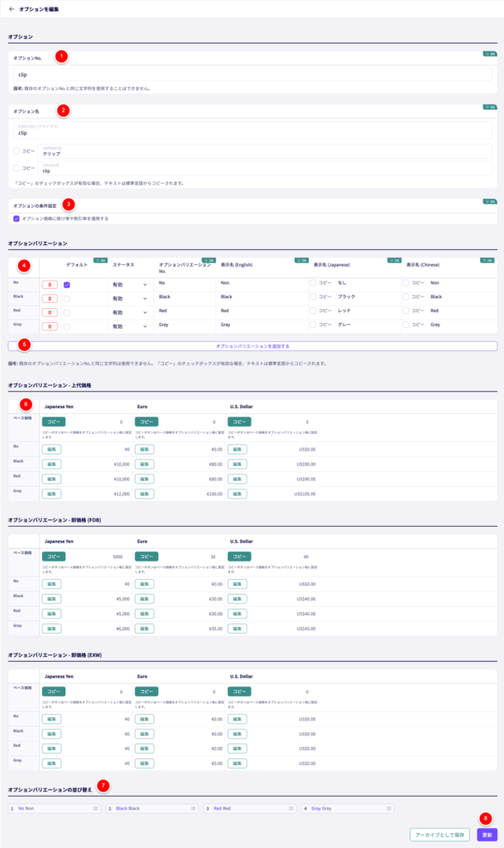Edit the No row Yen price in EXW
The image size is (504, 848).
click(x=51, y=720)
